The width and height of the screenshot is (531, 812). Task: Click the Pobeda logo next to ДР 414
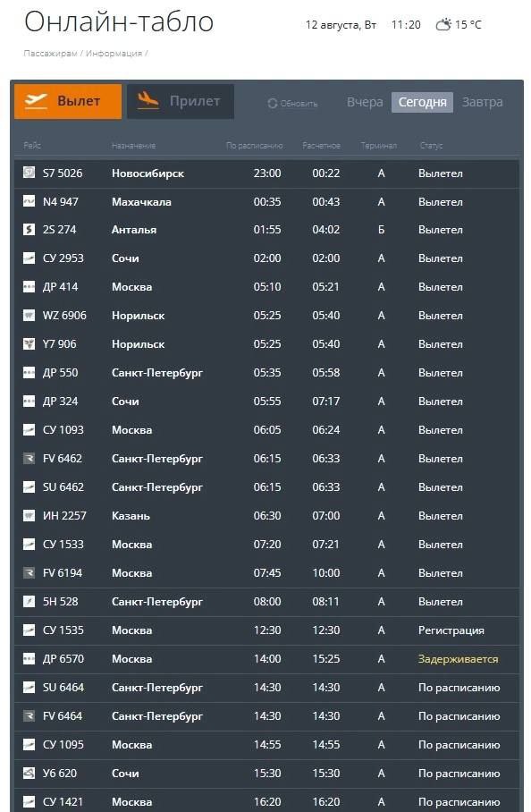click(x=29, y=286)
